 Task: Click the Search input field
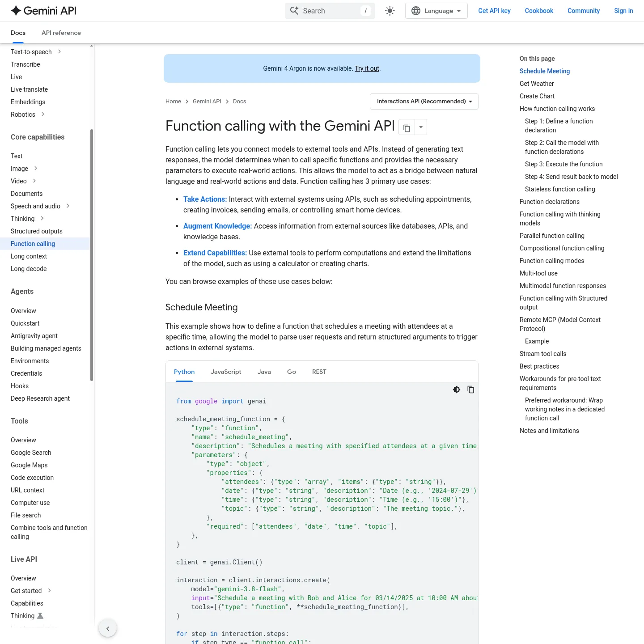[330, 11]
